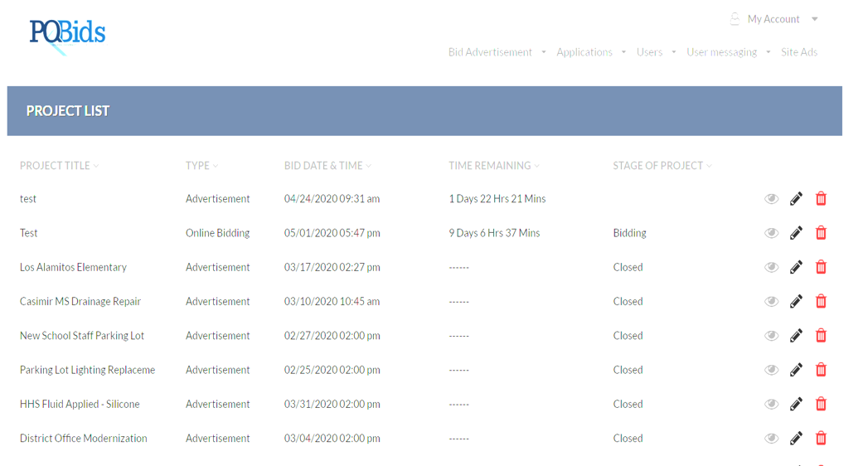
Task: Delete the first test advertisement row
Action: click(x=821, y=199)
